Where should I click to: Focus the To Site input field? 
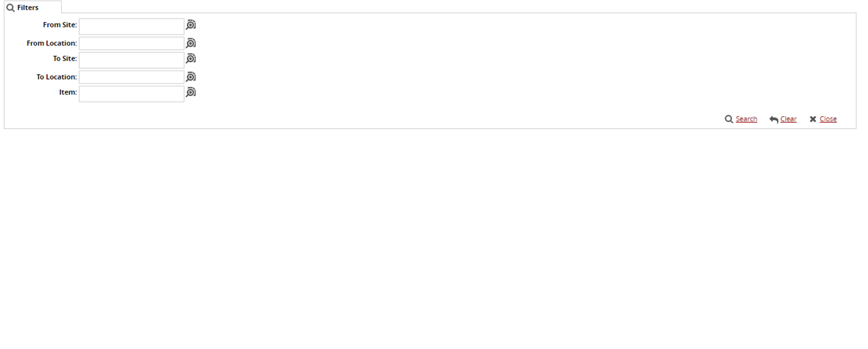[x=131, y=60]
